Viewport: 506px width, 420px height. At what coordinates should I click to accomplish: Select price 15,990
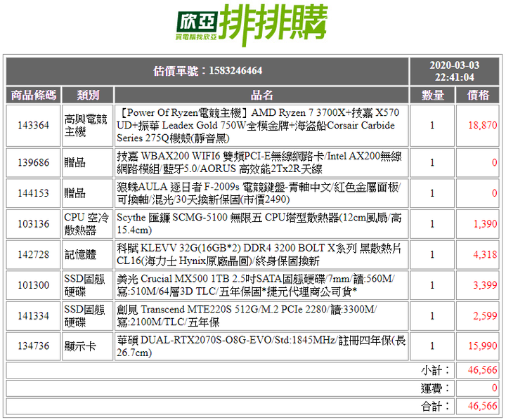(482, 346)
